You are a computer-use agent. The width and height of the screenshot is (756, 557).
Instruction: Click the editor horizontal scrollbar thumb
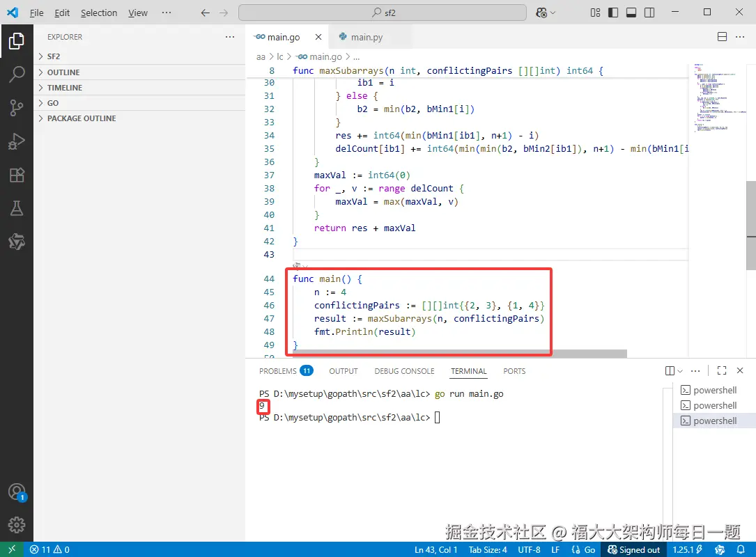pos(460,354)
